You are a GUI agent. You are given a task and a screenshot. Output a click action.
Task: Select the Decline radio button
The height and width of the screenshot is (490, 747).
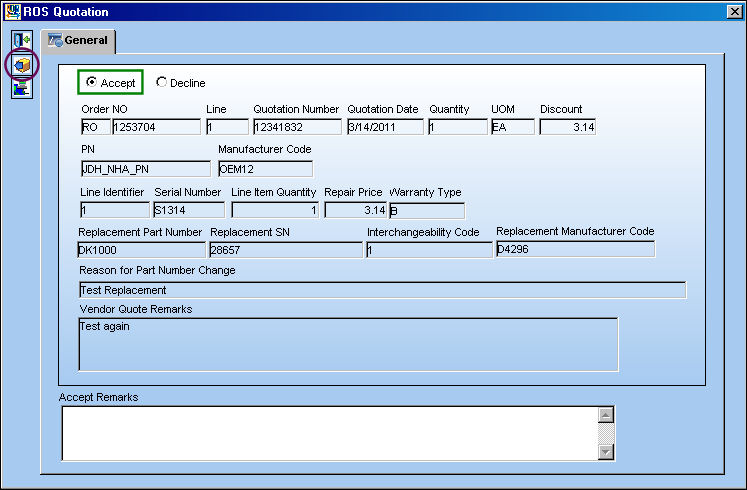[162, 82]
